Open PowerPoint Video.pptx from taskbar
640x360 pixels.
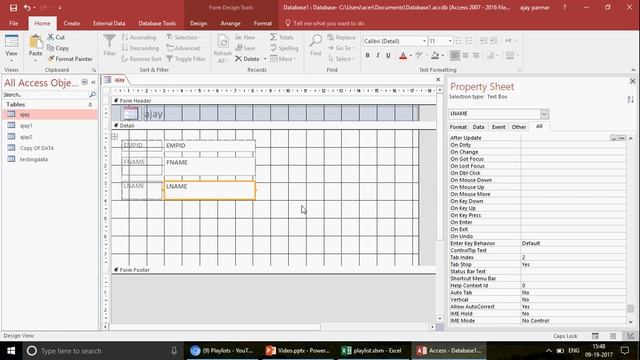tap(298, 351)
